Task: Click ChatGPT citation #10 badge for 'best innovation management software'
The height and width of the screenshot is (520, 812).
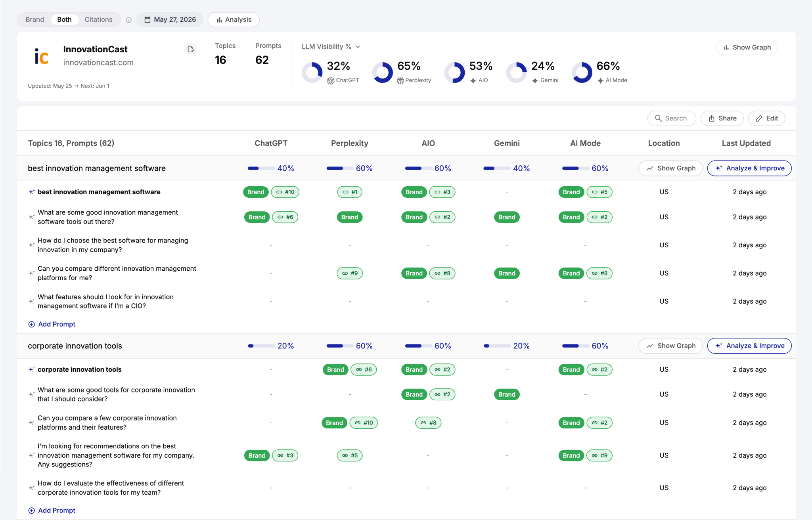Action: (285, 192)
